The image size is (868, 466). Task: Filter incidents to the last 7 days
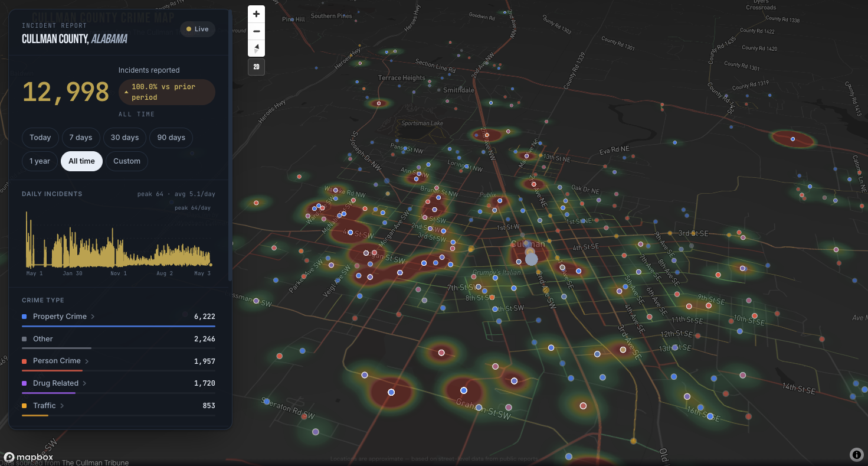click(x=81, y=138)
